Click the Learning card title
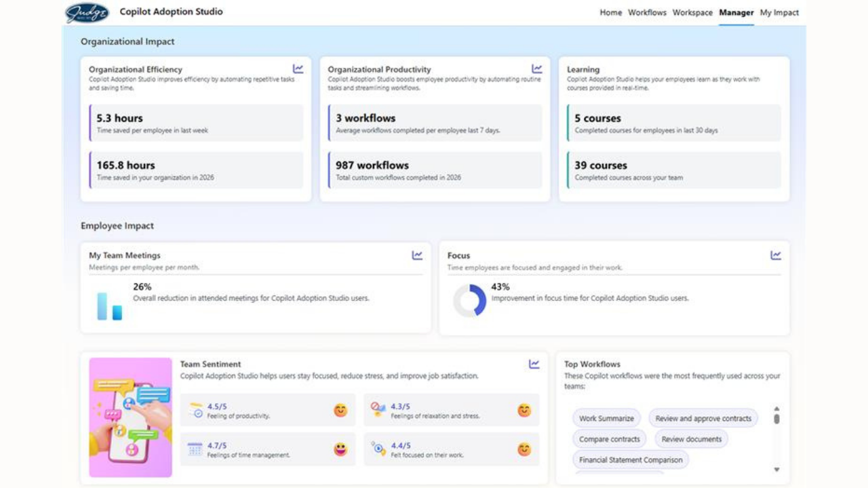This screenshot has height=488, width=868. [583, 69]
